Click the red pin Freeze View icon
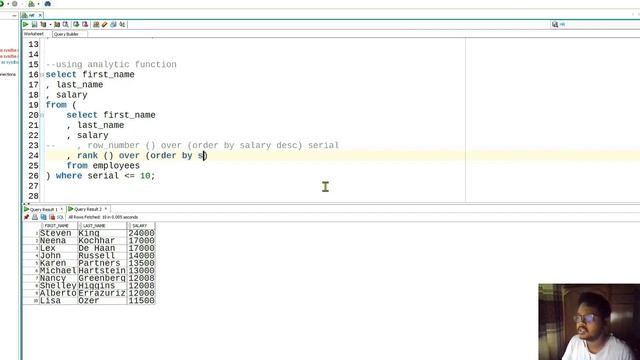 point(27,217)
